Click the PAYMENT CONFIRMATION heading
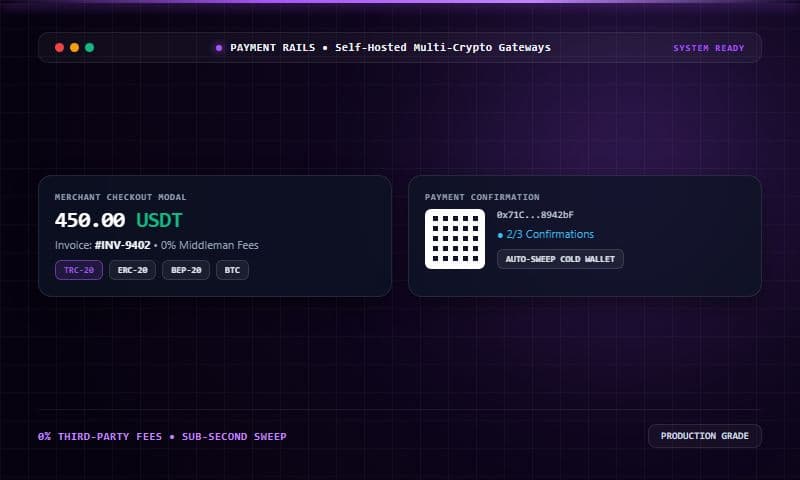The width and height of the screenshot is (800, 480). pyautogui.click(x=482, y=197)
